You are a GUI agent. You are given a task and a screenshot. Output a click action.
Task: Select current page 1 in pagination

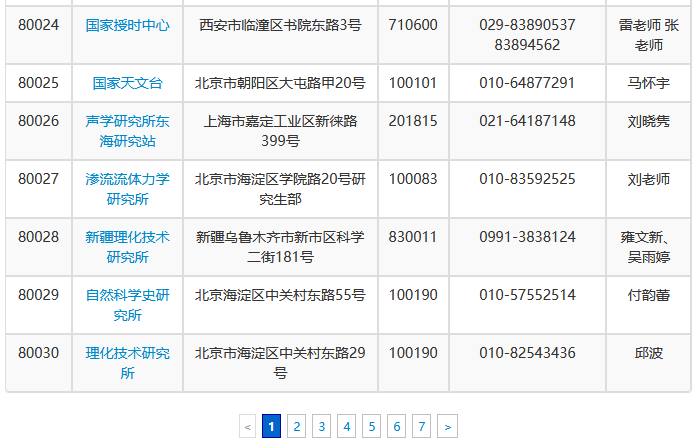[271, 427]
